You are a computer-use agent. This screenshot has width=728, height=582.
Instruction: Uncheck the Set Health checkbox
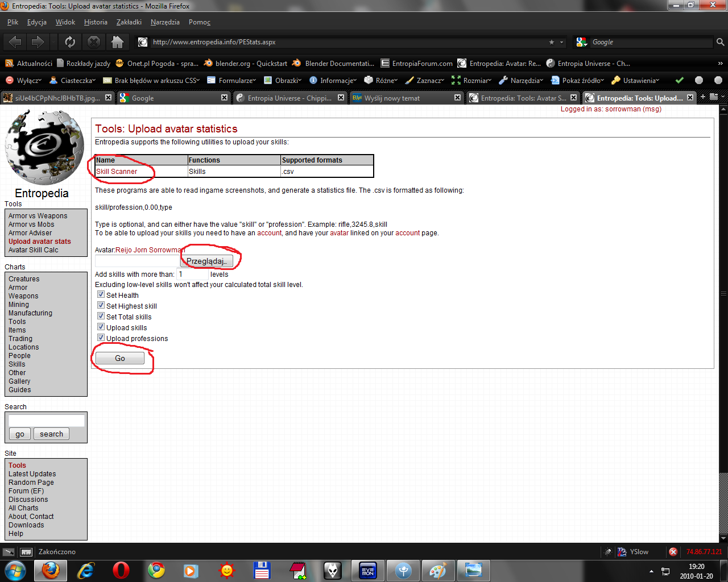(x=101, y=294)
